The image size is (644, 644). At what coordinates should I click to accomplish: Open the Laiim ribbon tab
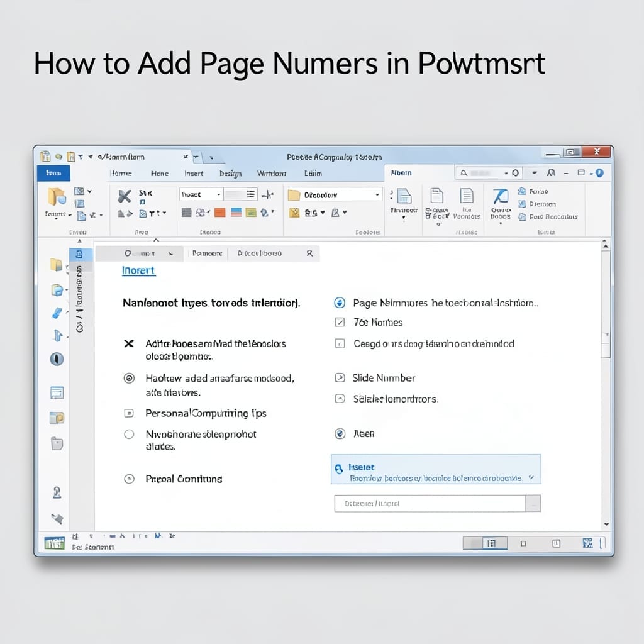(x=313, y=174)
